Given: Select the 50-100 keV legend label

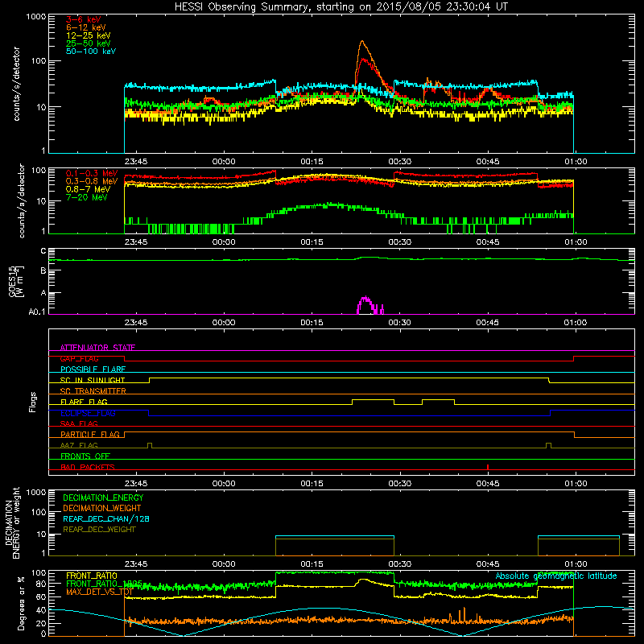Looking at the screenshot, I should pos(91,52).
